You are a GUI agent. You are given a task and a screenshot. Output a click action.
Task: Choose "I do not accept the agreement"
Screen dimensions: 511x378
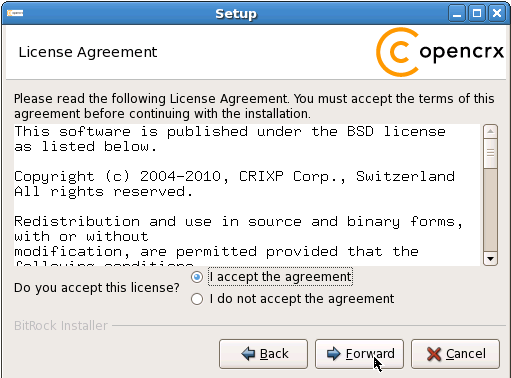click(x=197, y=299)
